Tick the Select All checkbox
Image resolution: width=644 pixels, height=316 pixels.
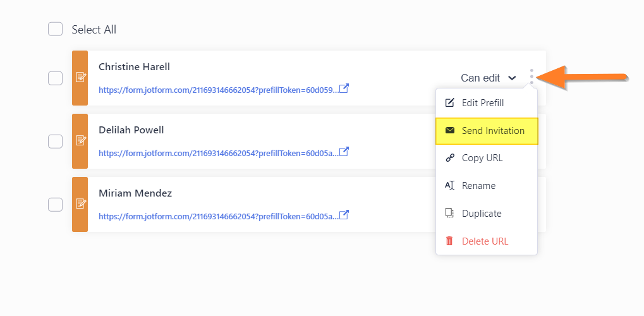[56, 29]
